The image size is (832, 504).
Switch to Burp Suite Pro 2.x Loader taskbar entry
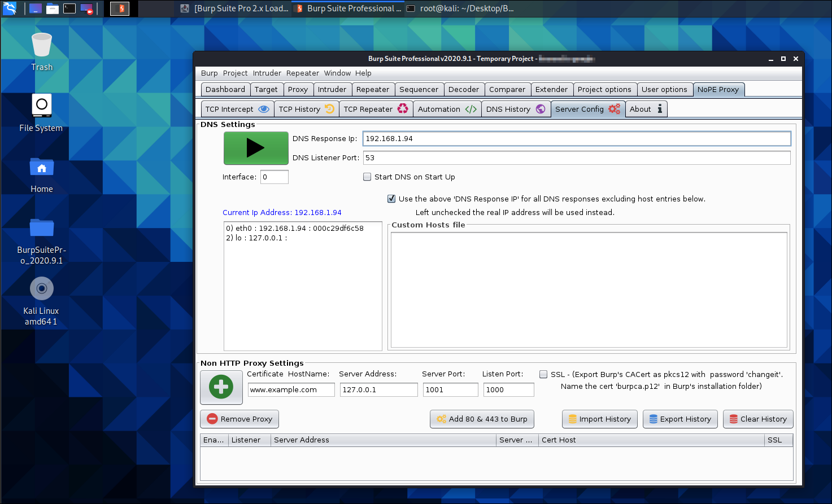(x=235, y=8)
